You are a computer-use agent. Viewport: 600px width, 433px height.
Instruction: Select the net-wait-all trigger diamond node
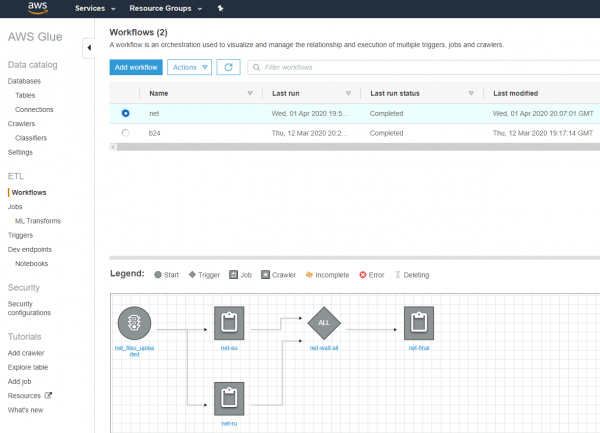click(x=326, y=323)
